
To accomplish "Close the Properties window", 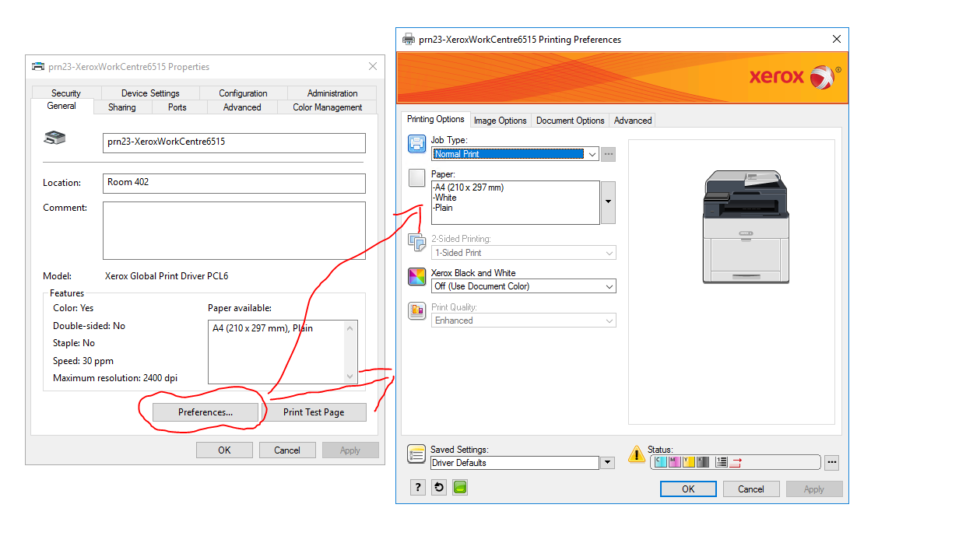I will [x=373, y=66].
